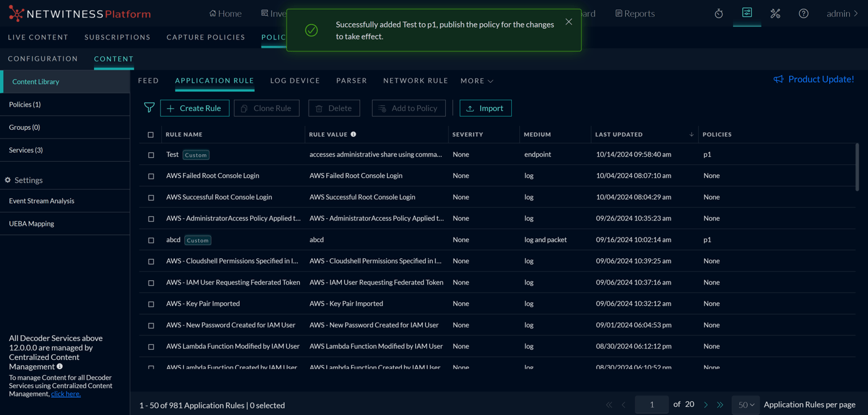Open the help question mark icon

pos(803,13)
